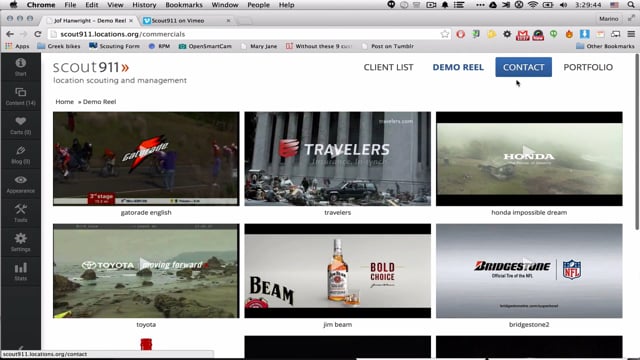Click the page vertical scrollbar
640x360 pixels.
(x=637, y=143)
